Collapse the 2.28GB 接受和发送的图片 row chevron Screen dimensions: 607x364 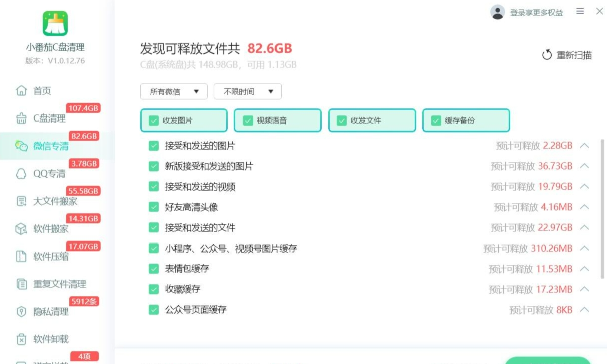click(x=584, y=146)
